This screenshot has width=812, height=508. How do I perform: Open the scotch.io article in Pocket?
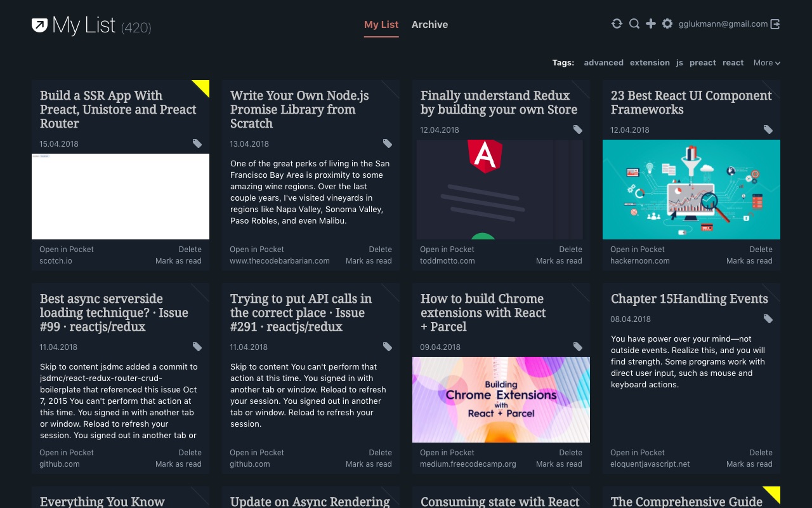66,249
